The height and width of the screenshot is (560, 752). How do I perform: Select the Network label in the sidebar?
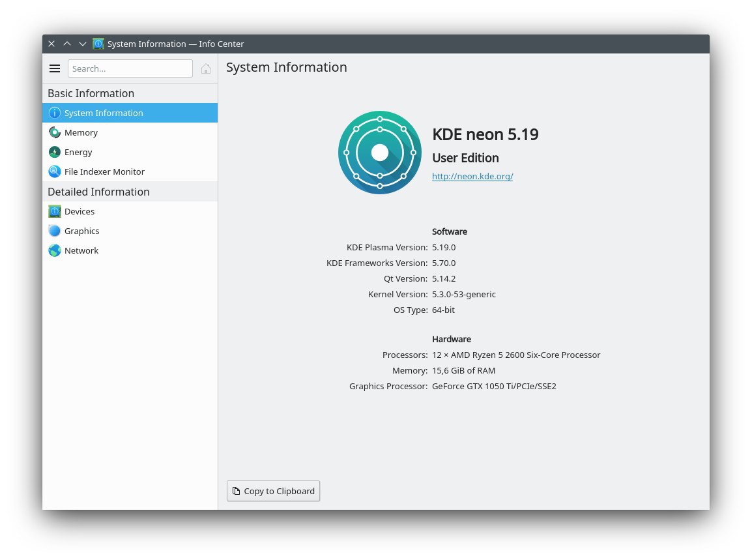point(81,250)
